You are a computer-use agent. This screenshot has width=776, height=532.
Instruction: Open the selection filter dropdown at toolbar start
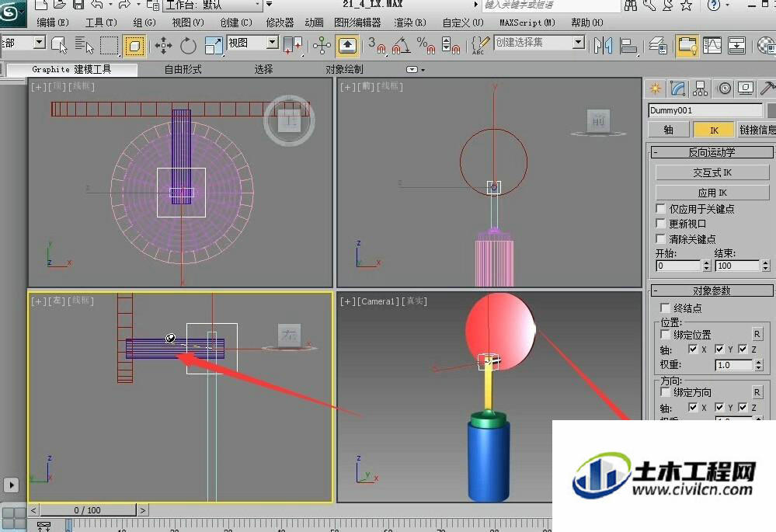click(40, 43)
